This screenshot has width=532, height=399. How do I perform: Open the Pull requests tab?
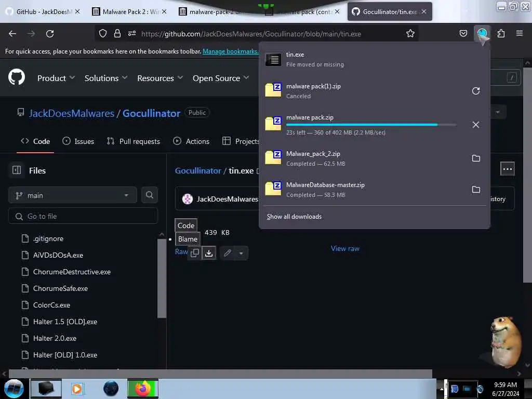click(x=134, y=141)
